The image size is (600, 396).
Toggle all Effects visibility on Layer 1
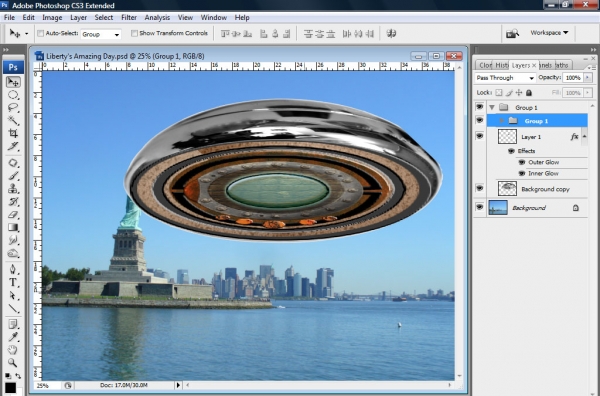click(511, 151)
